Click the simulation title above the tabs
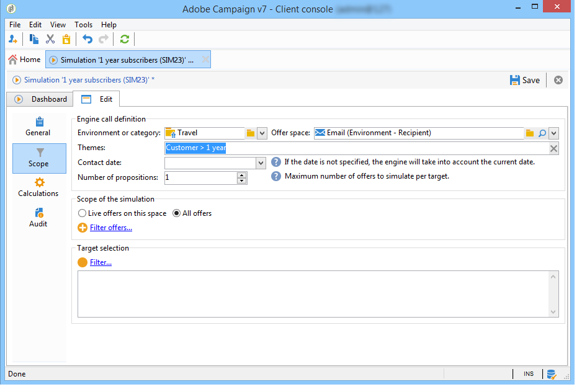 [89, 80]
